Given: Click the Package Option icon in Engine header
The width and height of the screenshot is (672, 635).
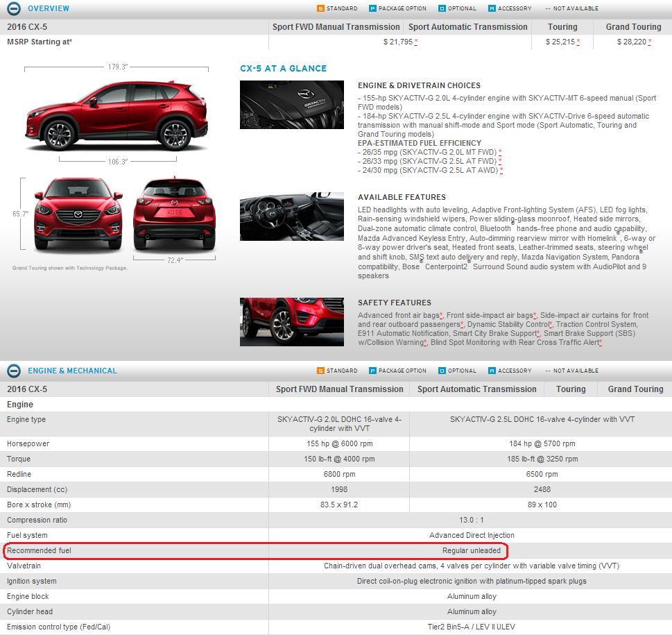Looking at the screenshot, I should [372, 371].
